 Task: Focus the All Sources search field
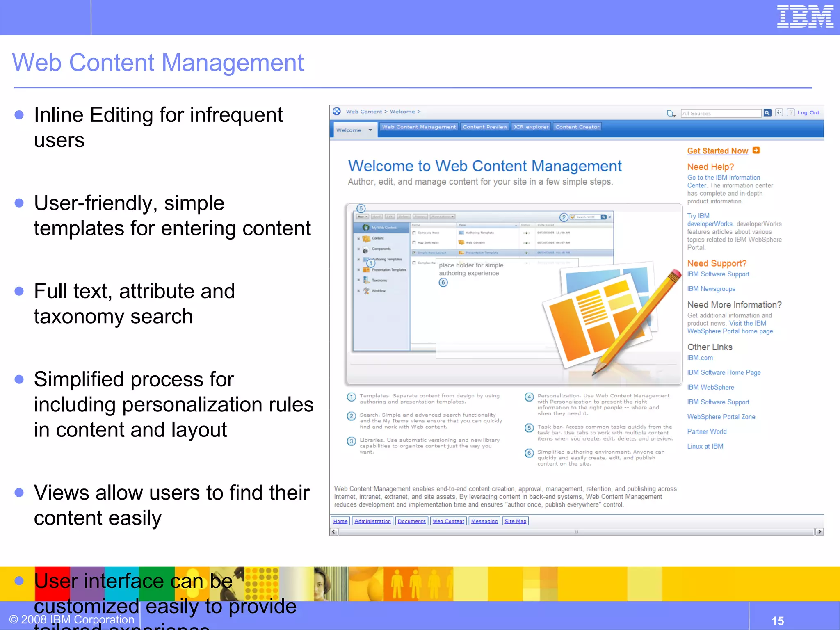pyautogui.click(x=721, y=113)
